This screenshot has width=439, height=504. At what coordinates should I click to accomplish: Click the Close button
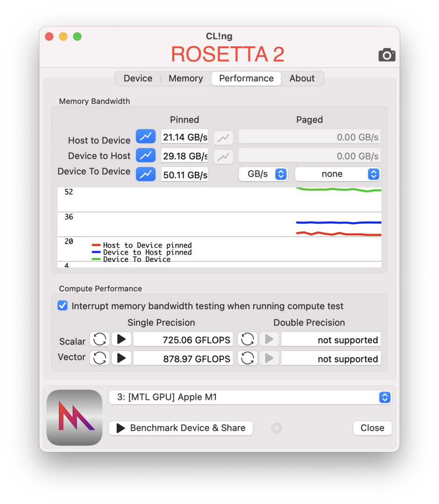tap(372, 428)
